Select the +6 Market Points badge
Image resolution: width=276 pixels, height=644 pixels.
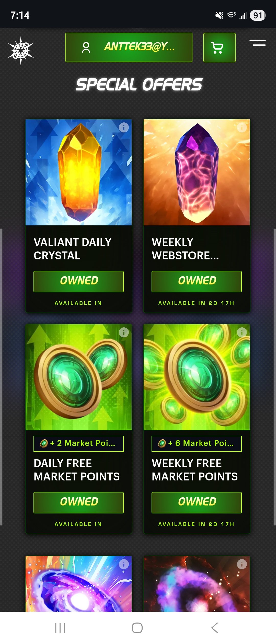(197, 444)
